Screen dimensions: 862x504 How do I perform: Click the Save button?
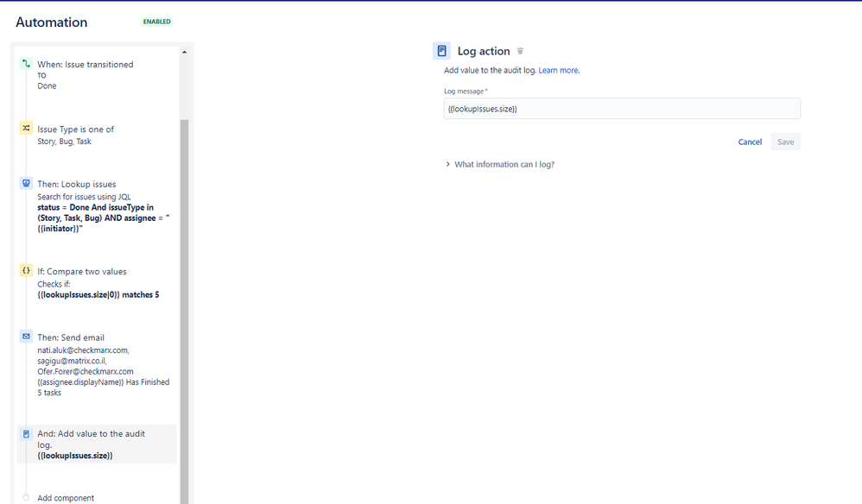pyautogui.click(x=785, y=142)
